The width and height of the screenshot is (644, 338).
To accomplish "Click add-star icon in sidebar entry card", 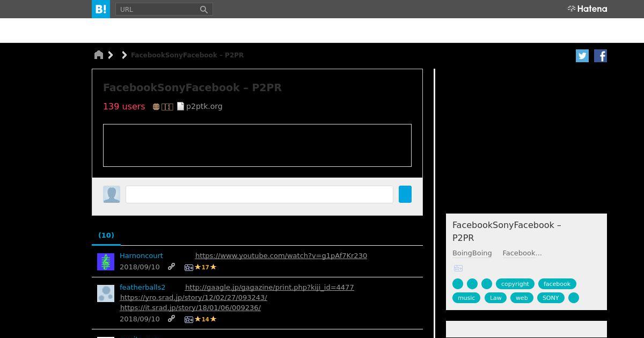I will coord(458,268).
